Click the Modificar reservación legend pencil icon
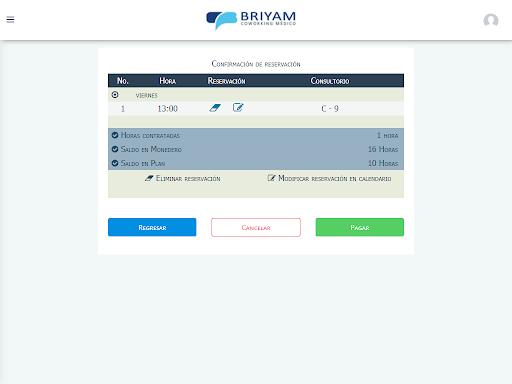Image resolution: width=512 pixels, height=384 pixels. [x=271, y=178]
